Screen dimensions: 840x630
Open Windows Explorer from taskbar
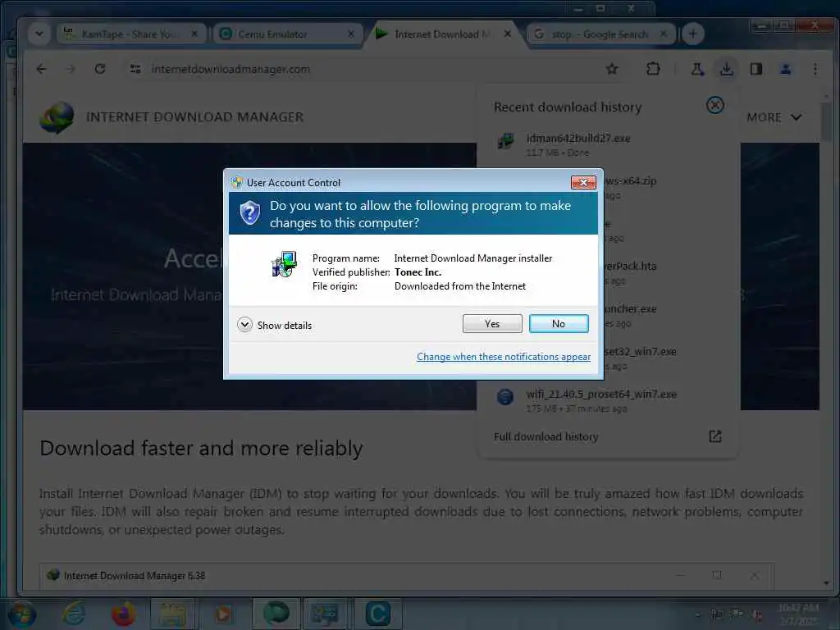click(172, 614)
